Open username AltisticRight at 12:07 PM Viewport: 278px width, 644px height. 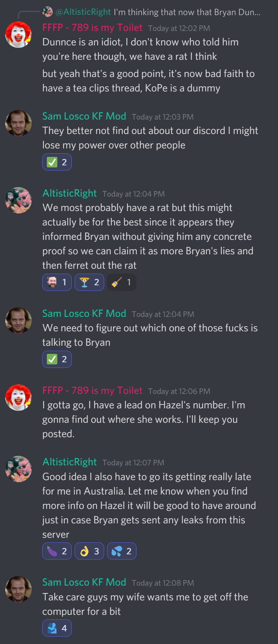[69, 462]
